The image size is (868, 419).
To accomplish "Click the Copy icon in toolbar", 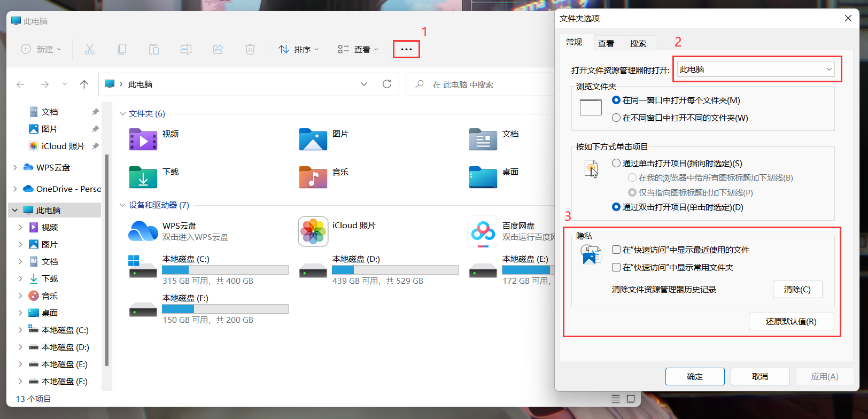I will [x=122, y=49].
